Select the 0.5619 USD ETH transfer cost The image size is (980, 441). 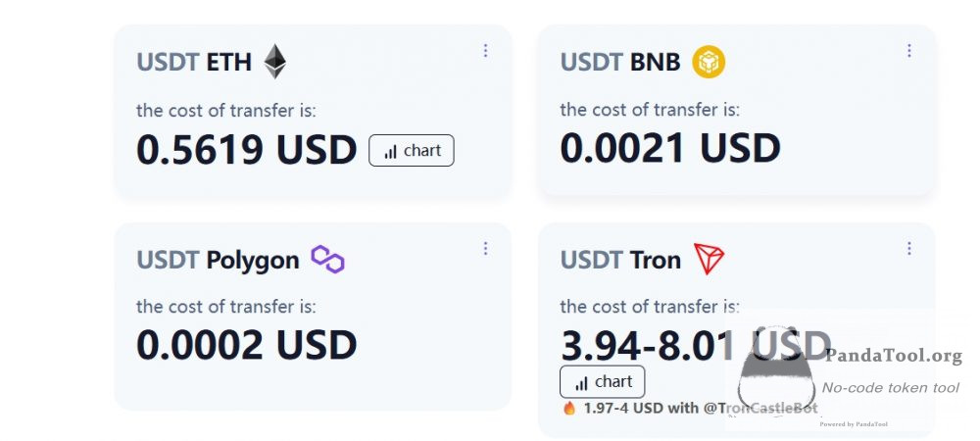(x=246, y=150)
